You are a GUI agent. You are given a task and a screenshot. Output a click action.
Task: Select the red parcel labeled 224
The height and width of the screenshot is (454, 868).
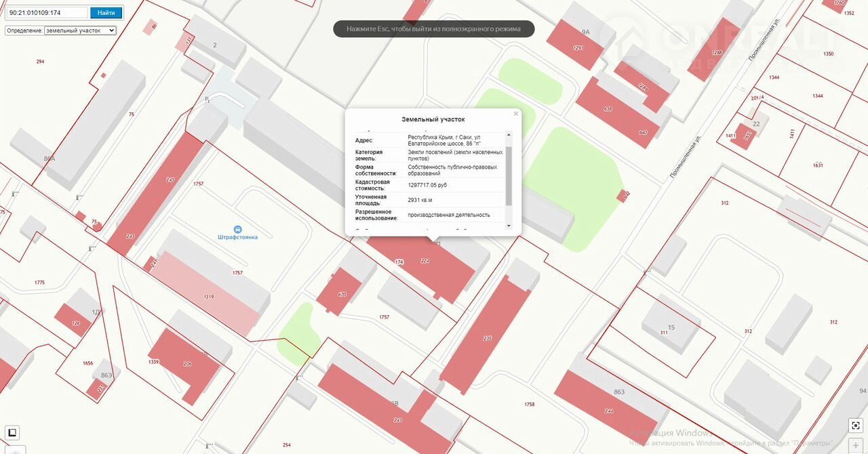[434, 268]
